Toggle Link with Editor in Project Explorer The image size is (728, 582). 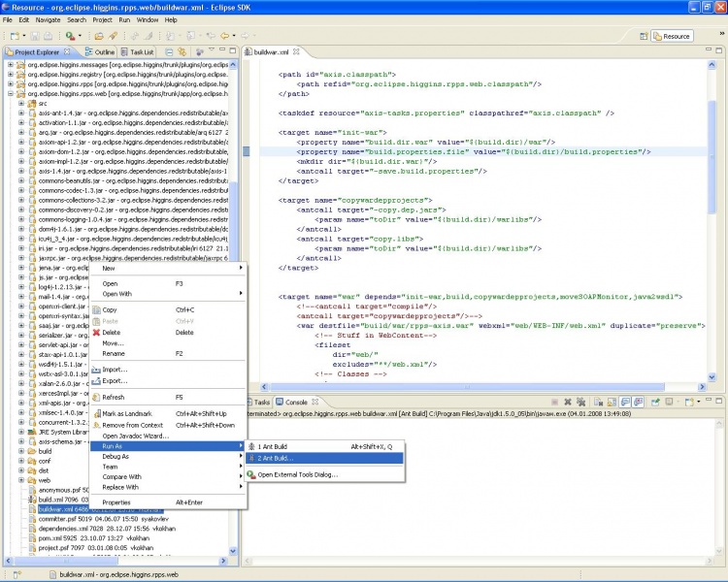pos(182,52)
